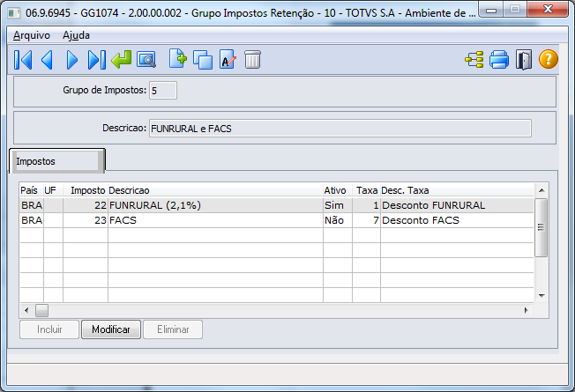Click the Sim value in Ativo column

coord(338,205)
